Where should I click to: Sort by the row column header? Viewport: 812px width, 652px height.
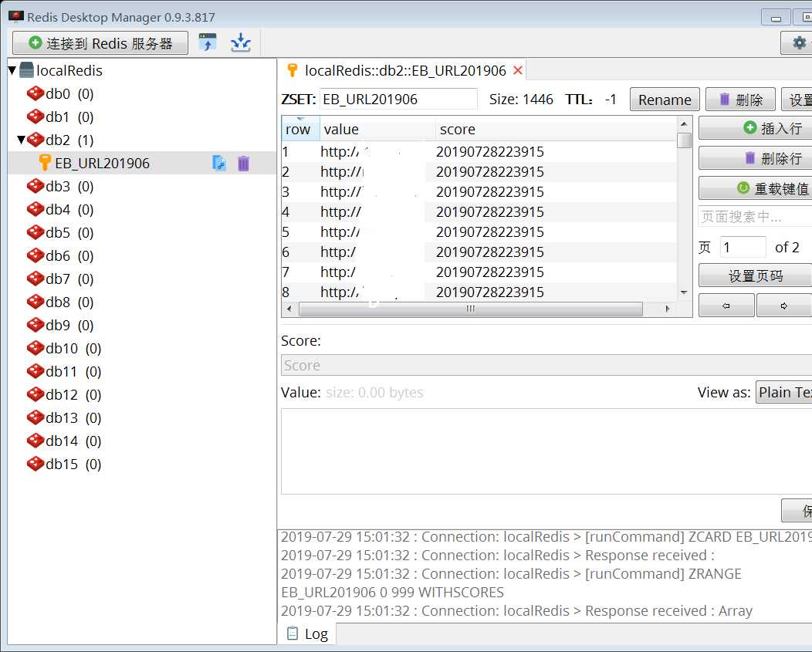pyautogui.click(x=299, y=130)
